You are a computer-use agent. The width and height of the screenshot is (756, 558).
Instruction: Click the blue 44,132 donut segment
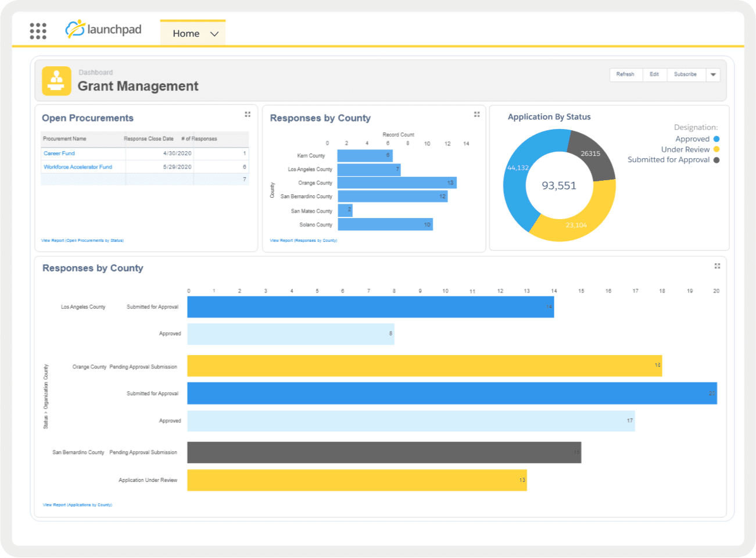516,180
